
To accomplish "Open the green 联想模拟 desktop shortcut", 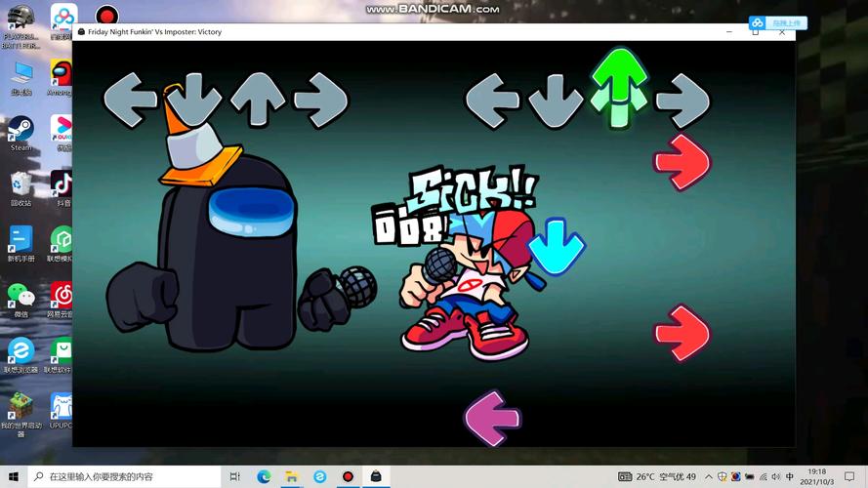I will pyautogui.click(x=61, y=244).
